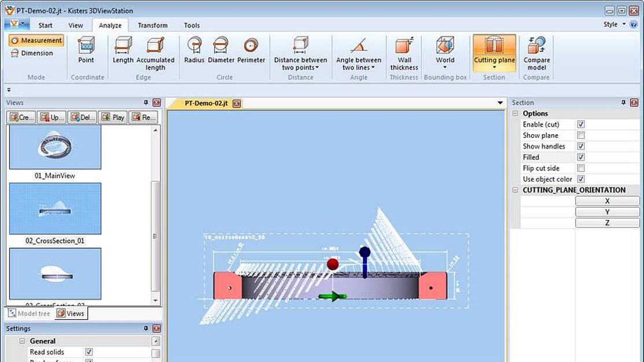This screenshot has width=644, height=362.
Task: Switch to the Views bottom tab
Action: tap(71, 313)
